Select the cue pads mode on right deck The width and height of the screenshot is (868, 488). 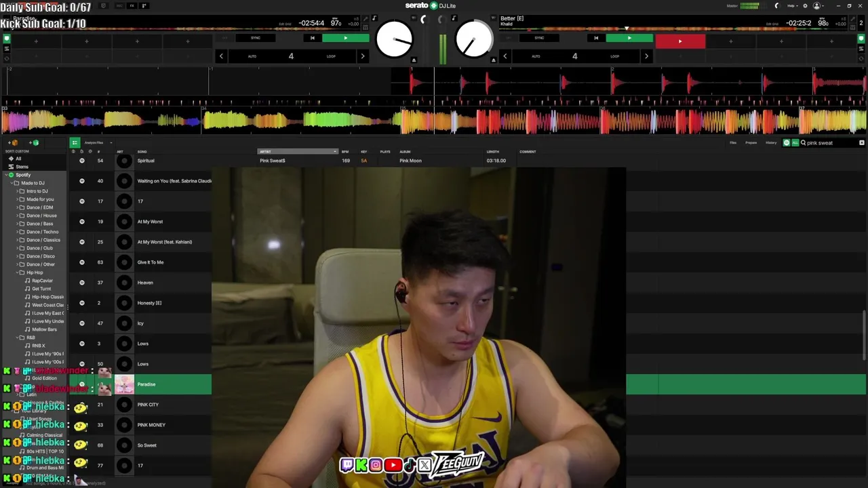[862, 39]
